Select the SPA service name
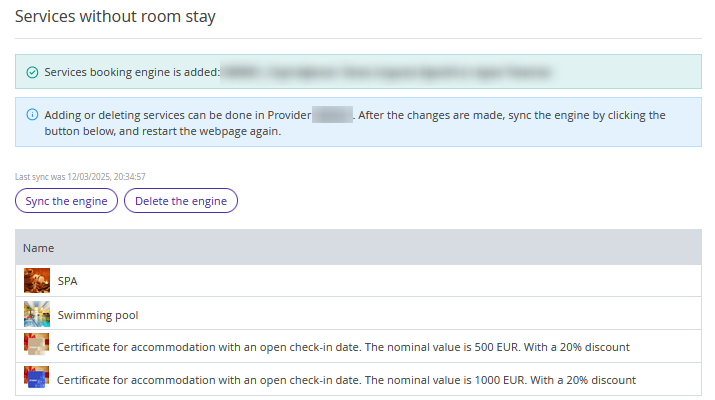715x400 pixels. (x=67, y=281)
